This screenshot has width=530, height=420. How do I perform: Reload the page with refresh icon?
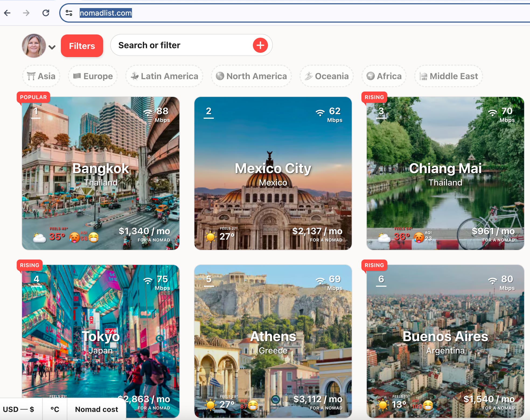tap(46, 13)
